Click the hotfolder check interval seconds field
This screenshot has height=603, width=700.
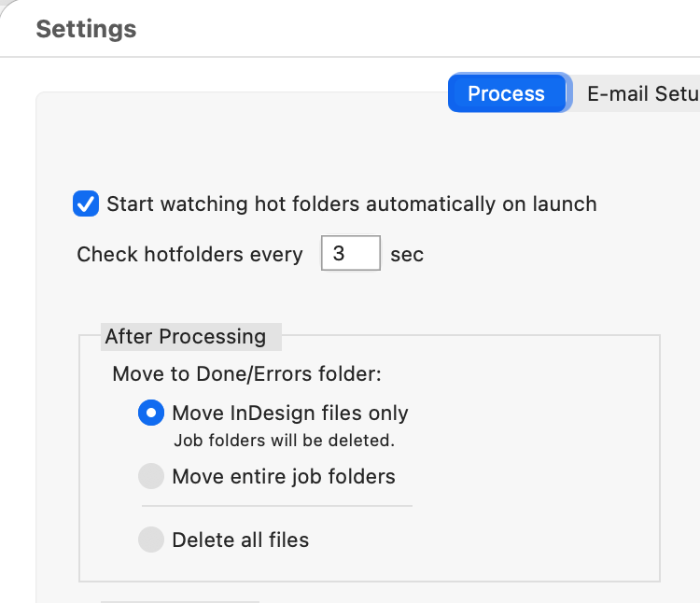351,253
